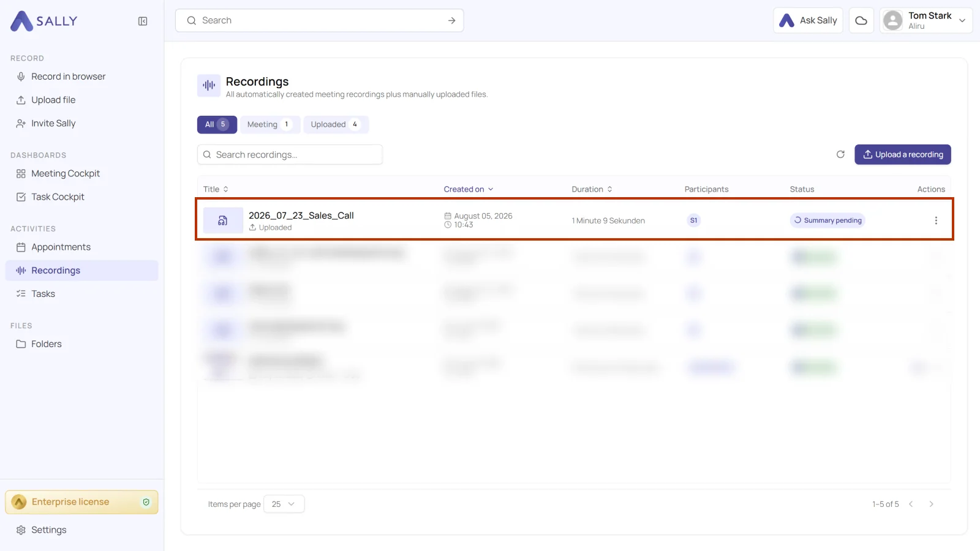Focus the Search recordings field
980x551 pixels.
tap(290, 154)
